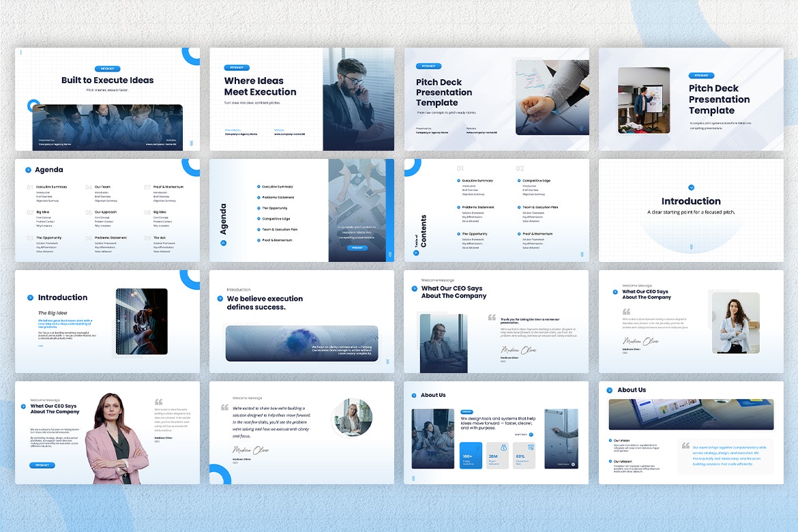Click the quotation mark icon on CEO message slide
The image size is (798, 532).
[492, 317]
